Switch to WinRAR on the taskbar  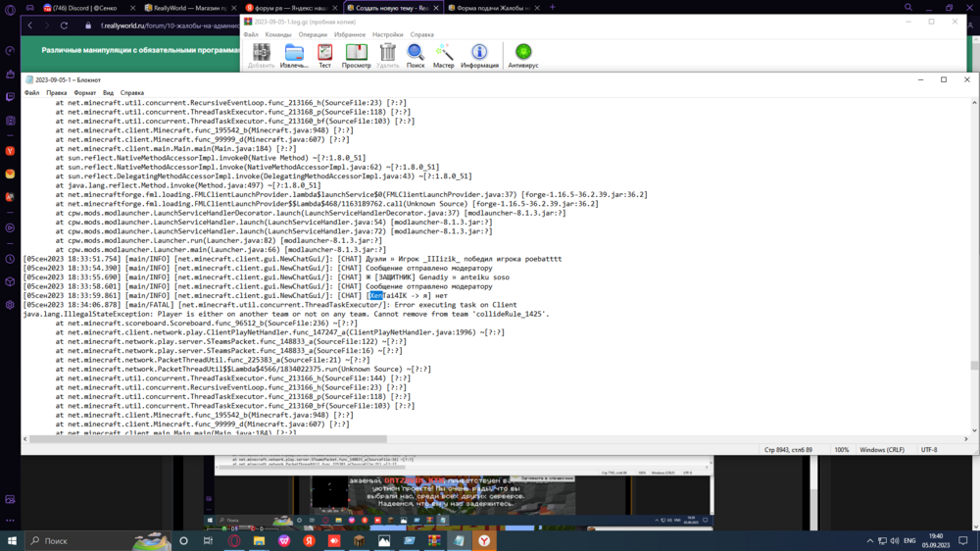pyautogui.click(x=434, y=541)
